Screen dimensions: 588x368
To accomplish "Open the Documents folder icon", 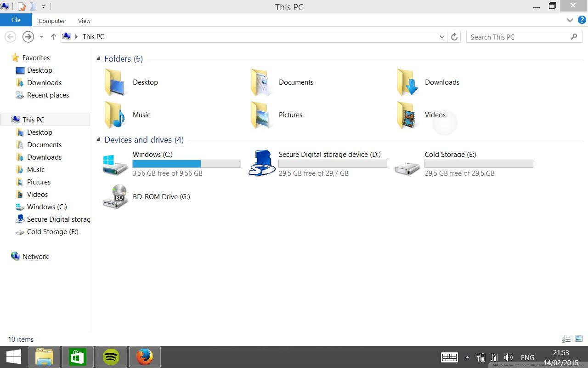I will click(x=261, y=82).
